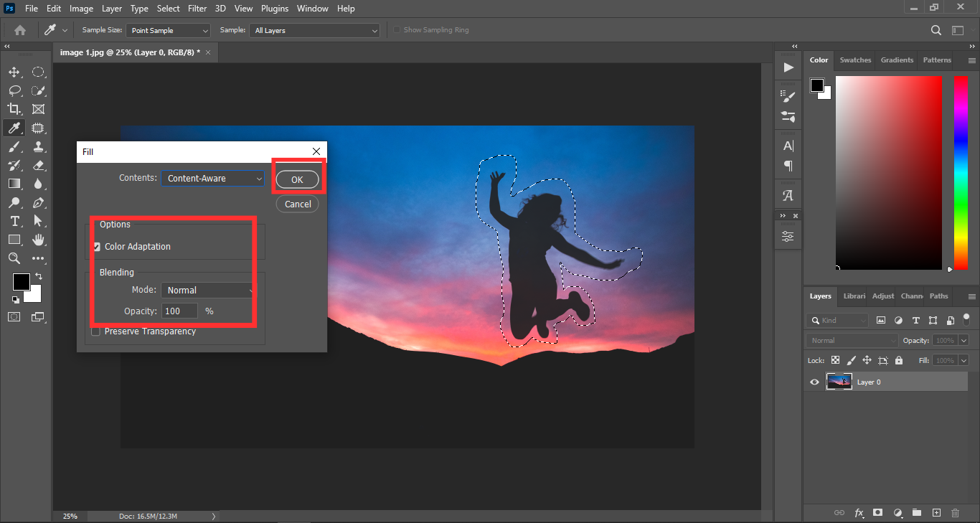Screen dimensions: 980x523
Task: Select the Blur tool droplet icon
Action: click(38, 184)
